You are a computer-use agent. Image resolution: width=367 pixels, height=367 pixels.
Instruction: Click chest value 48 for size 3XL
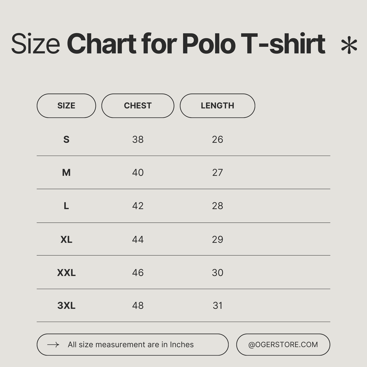tap(138, 305)
